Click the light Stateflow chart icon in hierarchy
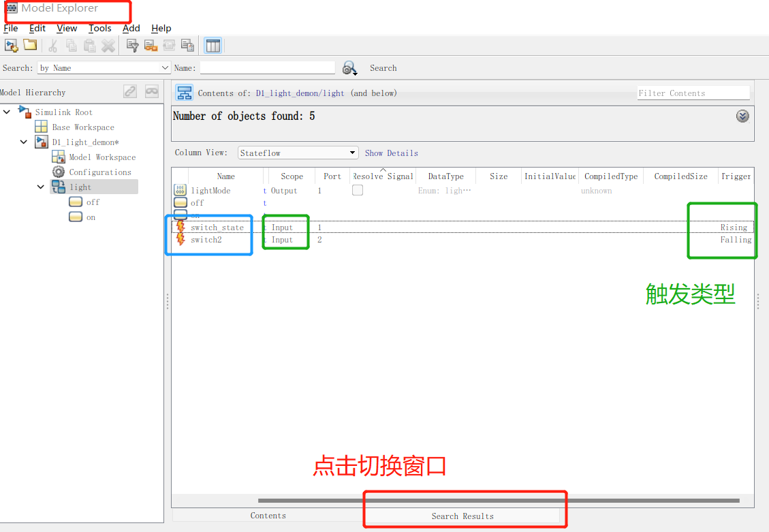Image resolution: width=769 pixels, height=532 pixels. [57, 187]
